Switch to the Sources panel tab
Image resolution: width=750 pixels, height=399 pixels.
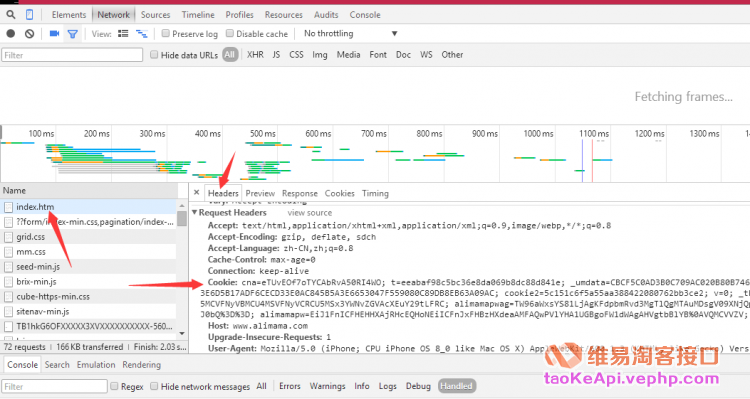tap(155, 15)
